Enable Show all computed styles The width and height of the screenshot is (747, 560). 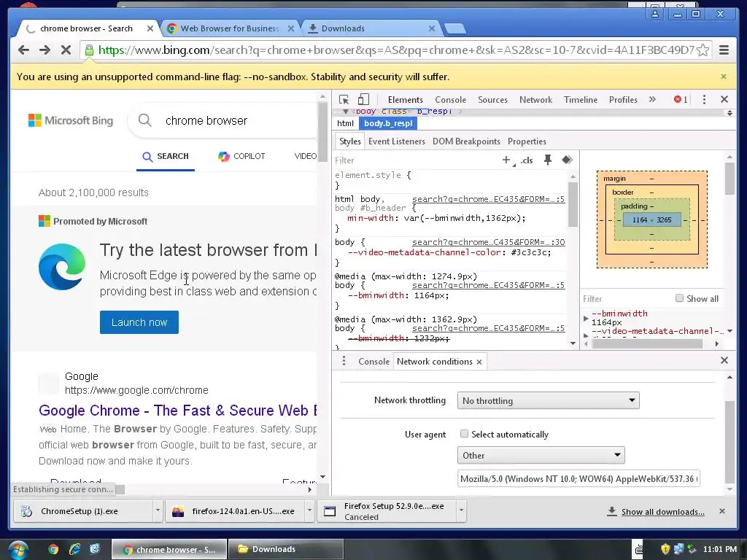tap(679, 298)
